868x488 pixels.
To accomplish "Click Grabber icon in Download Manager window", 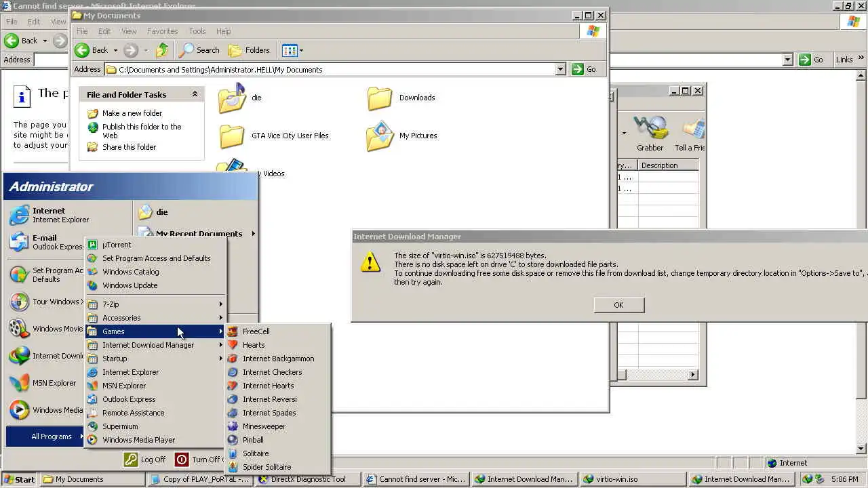I will tap(650, 134).
